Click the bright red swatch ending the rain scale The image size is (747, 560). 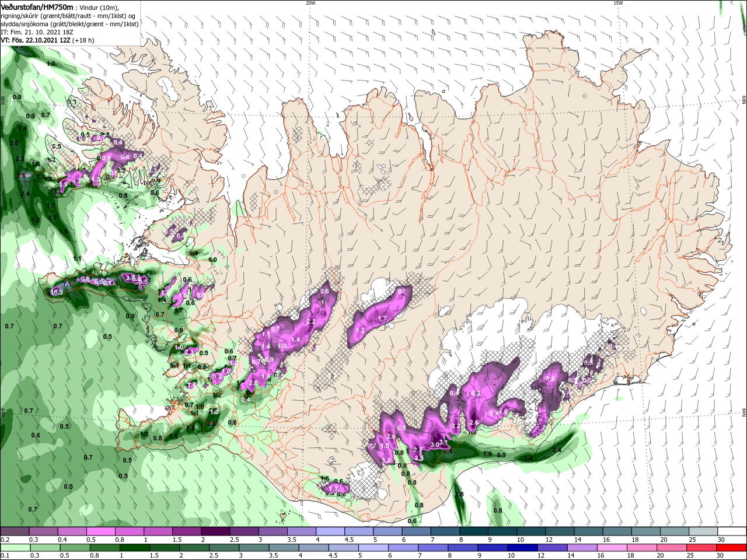[x=731, y=548]
